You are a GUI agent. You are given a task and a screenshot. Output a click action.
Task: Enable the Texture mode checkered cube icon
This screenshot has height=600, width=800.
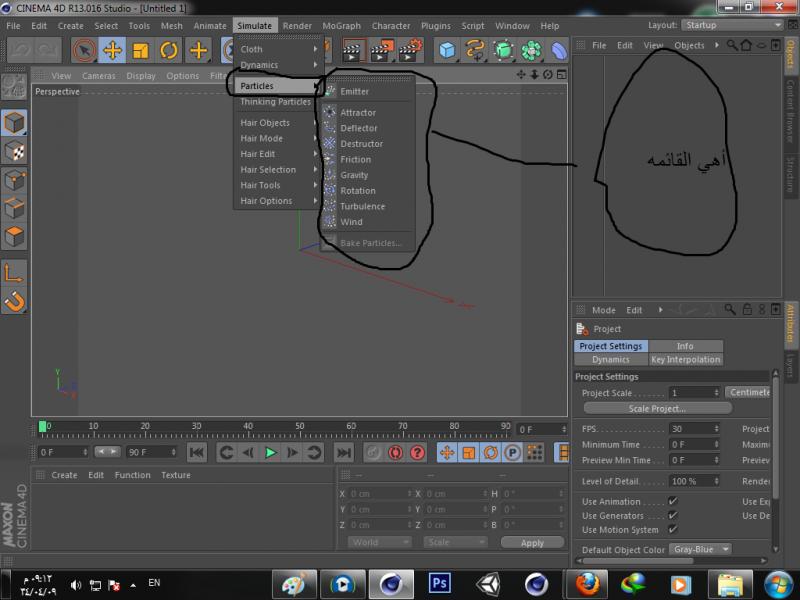pos(14,151)
